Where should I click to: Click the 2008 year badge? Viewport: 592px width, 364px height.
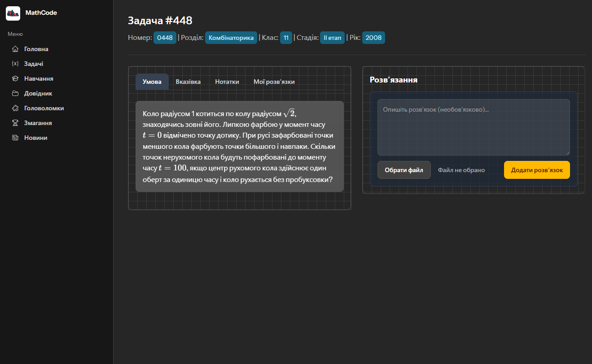tap(373, 38)
